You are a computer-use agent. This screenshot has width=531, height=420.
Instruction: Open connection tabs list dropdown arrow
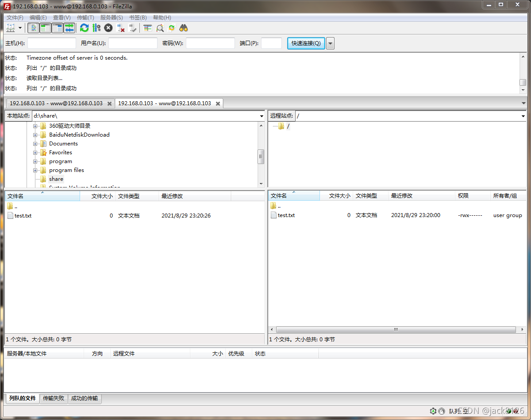coord(523,103)
